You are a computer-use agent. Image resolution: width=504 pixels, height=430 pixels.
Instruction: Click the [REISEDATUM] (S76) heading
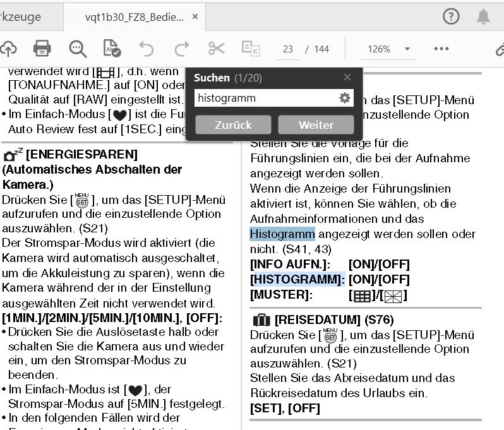pos(334,320)
